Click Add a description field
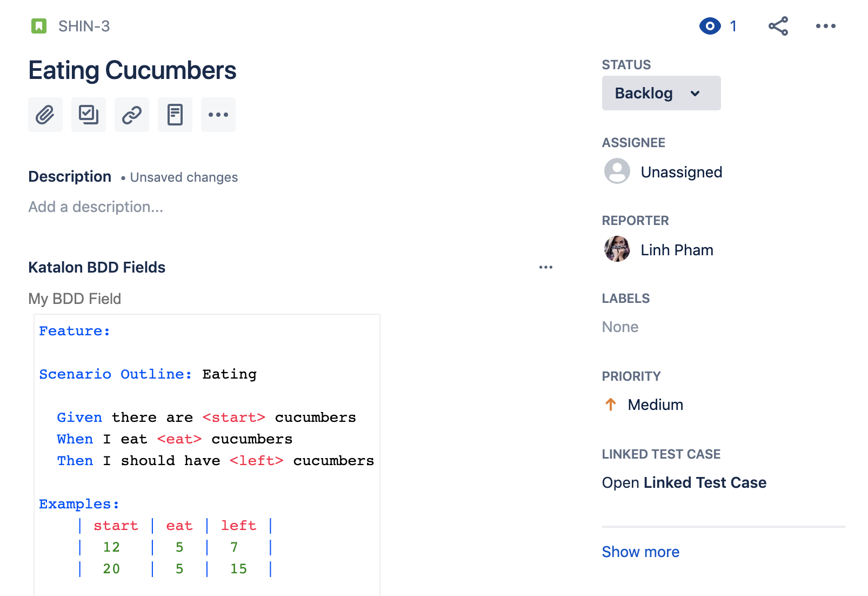 click(96, 206)
